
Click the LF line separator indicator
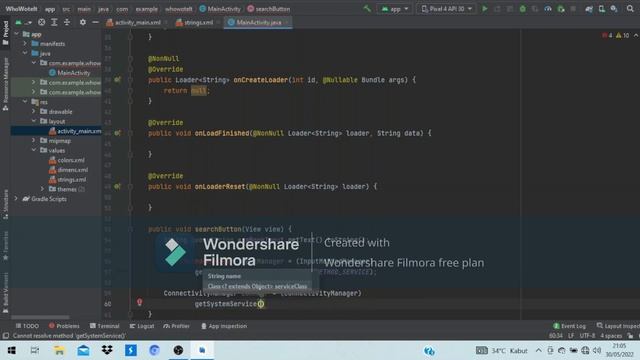[x=571, y=336]
